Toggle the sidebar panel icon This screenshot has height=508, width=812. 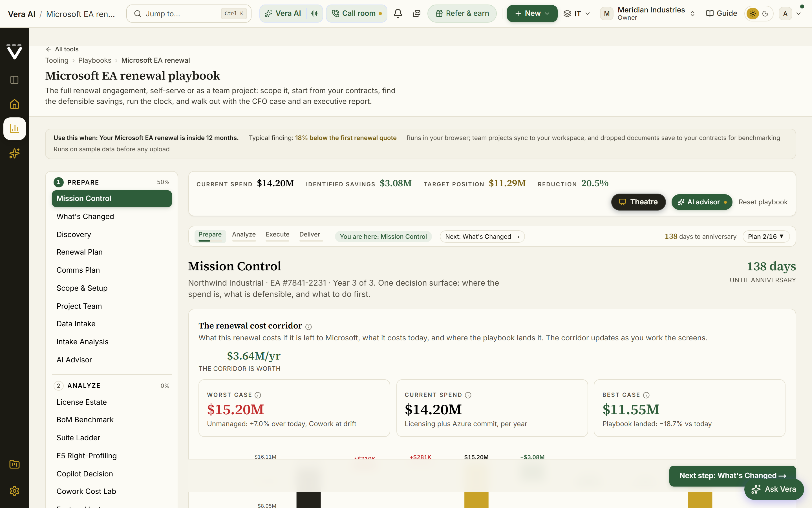(x=14, y=80)
